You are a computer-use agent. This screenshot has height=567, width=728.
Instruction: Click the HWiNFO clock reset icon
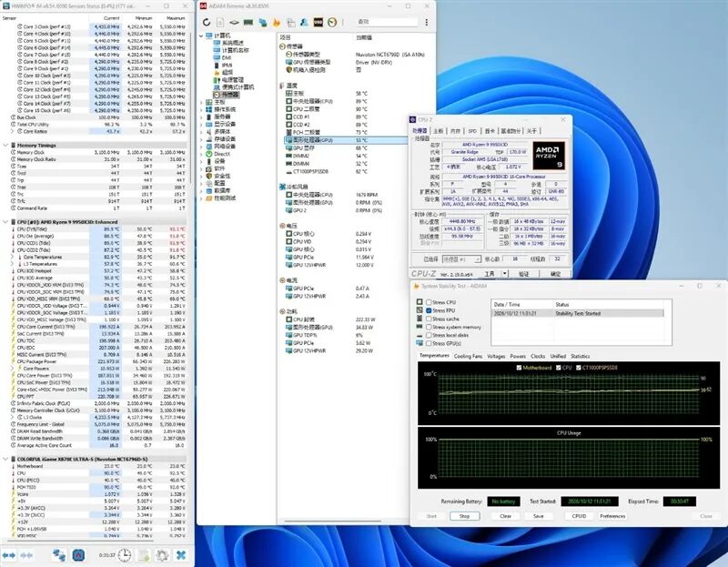point(125,555)
